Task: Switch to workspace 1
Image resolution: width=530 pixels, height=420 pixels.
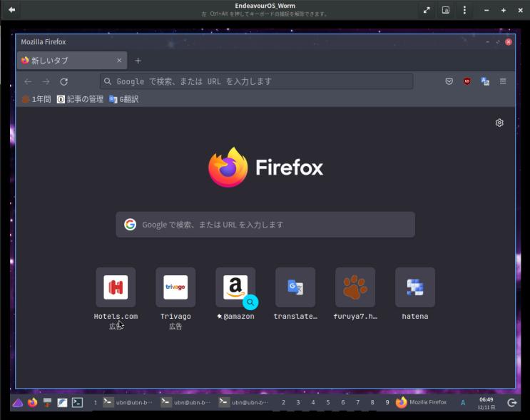Action: 96,402
